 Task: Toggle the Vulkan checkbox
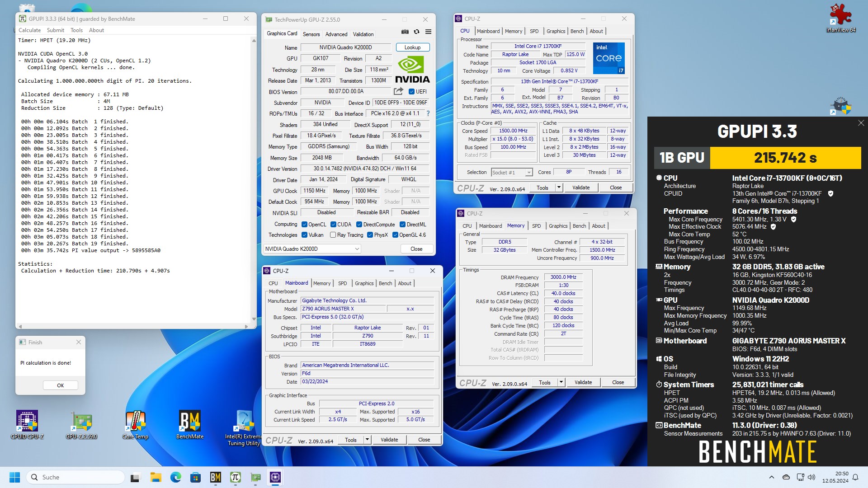pyautogui.click(x=304, y=235)
